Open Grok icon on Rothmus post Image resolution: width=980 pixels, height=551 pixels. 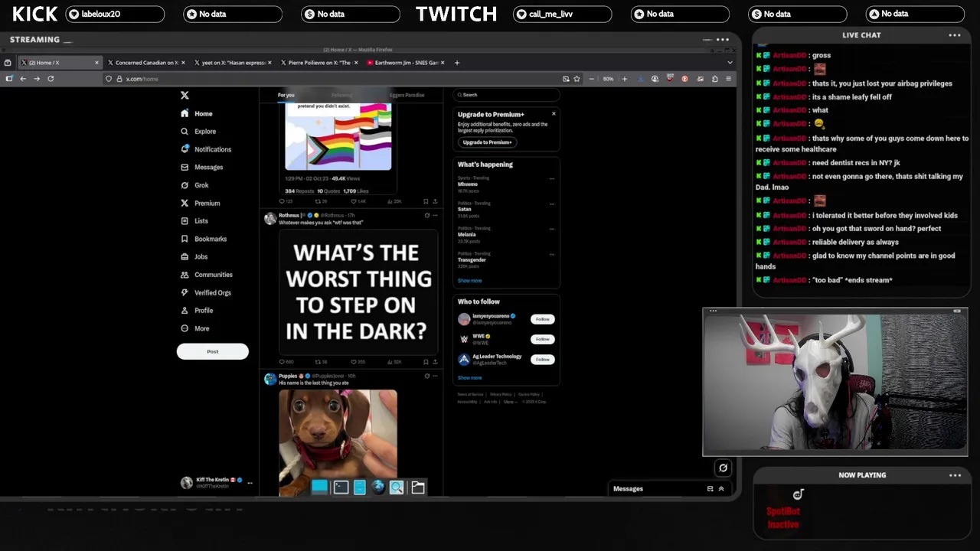426,215
